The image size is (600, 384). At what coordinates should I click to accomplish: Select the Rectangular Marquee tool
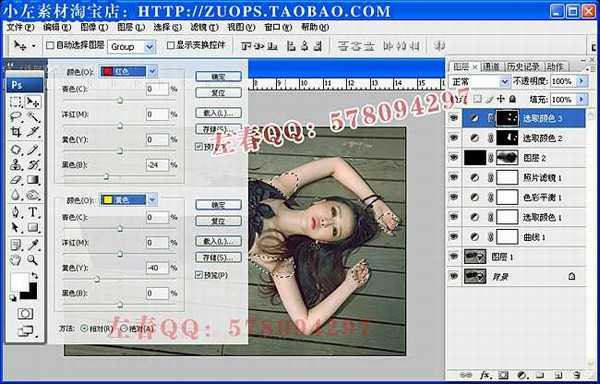[16, 102]
